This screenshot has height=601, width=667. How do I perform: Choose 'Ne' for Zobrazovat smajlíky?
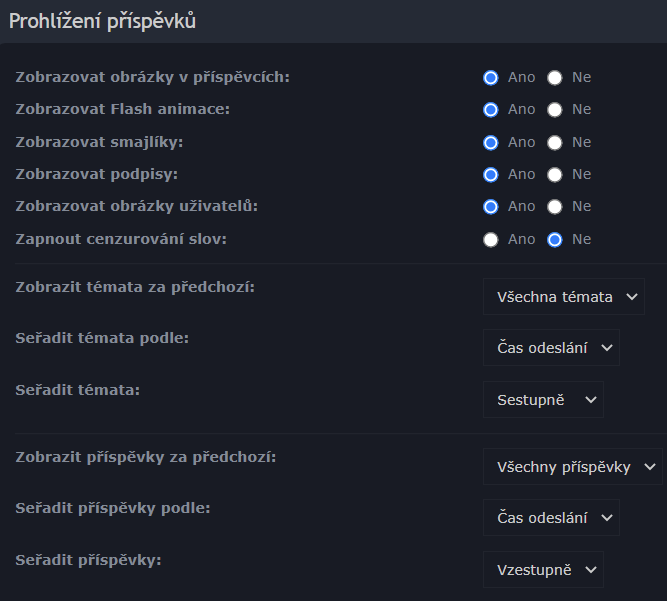555,142
